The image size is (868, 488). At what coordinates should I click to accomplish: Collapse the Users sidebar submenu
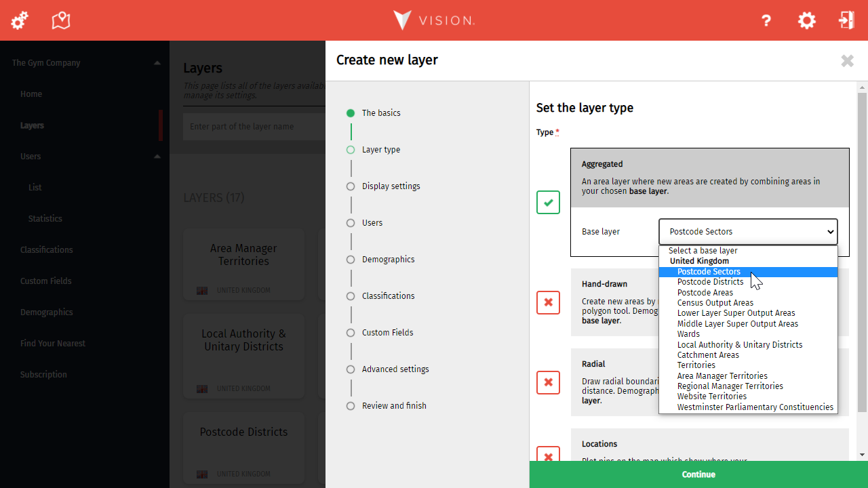tap(157, 157)
